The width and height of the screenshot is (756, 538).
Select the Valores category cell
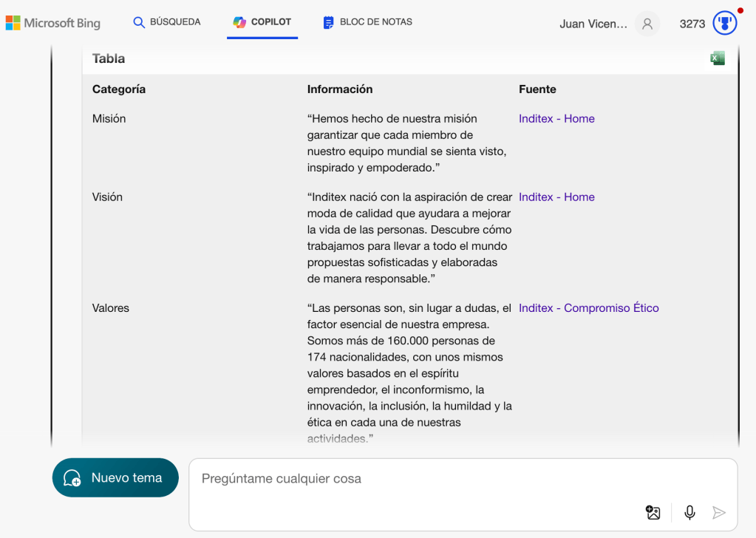pyautogui.click(x=111, y=307)
